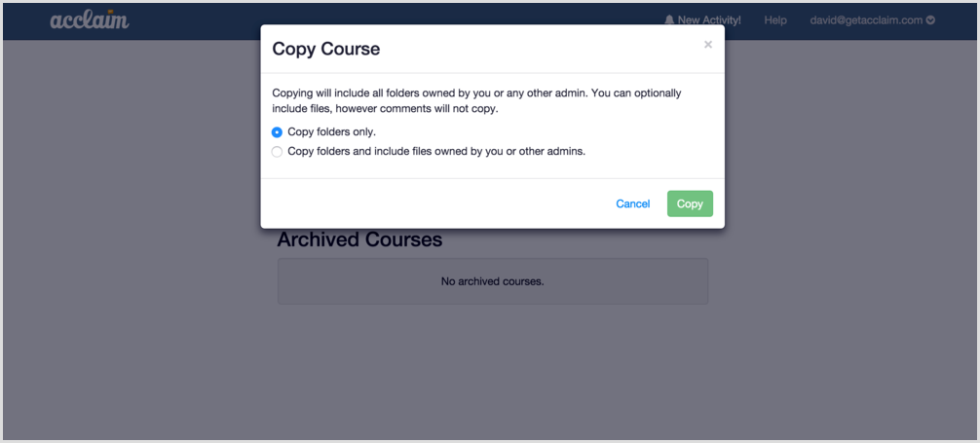Image resolution: width=980 pixels, height=443 pixels.
Task: Confirm with the green Copy button
Action: coord(690,203)
